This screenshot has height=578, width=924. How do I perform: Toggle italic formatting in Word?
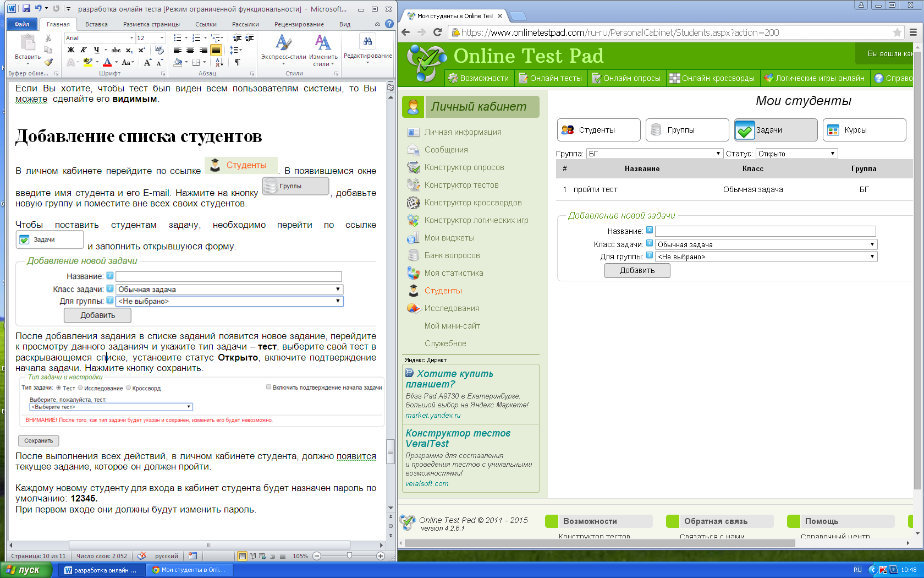click(x=84, y=50)
